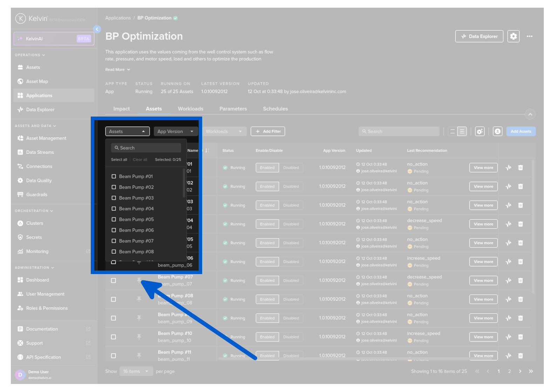
Task: Open settings gear next to Data Explorer
Action: (513, 36)
